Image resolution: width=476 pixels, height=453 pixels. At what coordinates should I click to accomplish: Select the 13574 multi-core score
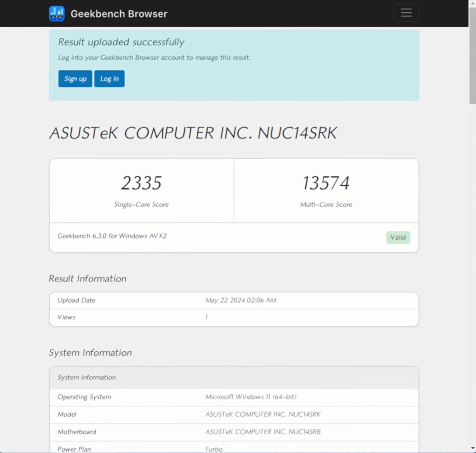click(326, 183)
